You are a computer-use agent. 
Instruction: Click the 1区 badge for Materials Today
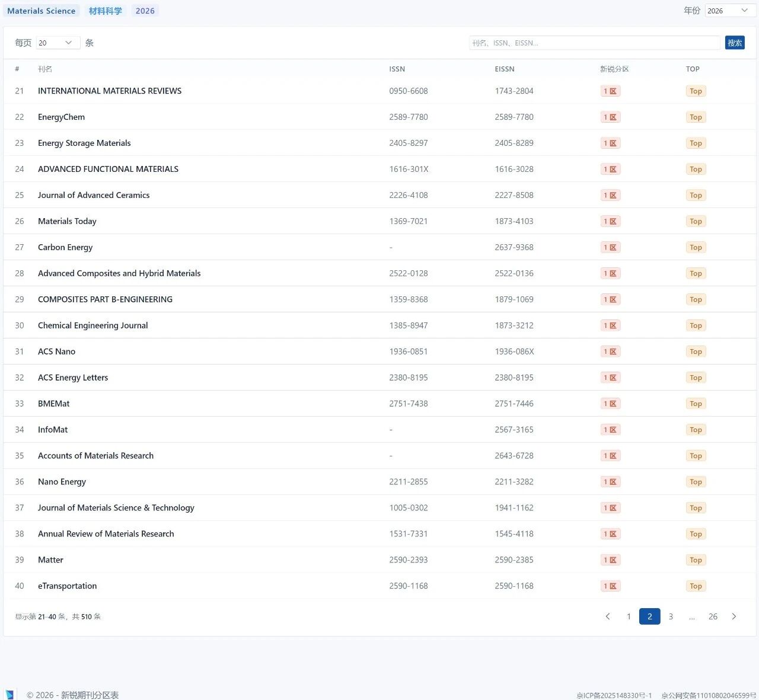coord(610,221)
